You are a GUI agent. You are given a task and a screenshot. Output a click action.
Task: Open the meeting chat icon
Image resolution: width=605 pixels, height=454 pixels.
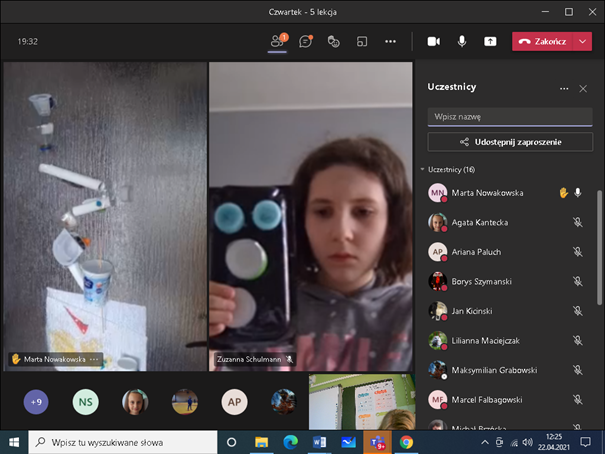306,42
